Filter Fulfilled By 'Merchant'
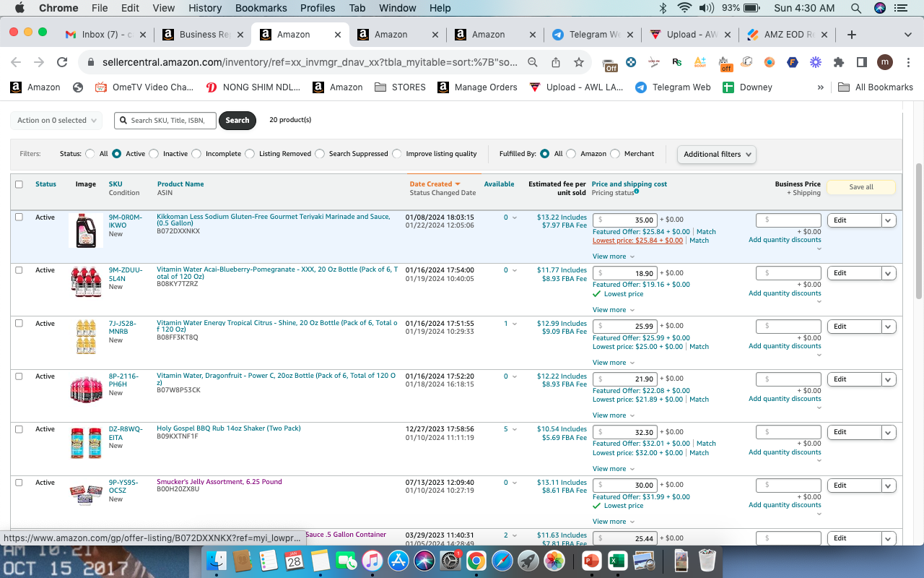Viewport: 924px width, 578px height. (615, 154)
